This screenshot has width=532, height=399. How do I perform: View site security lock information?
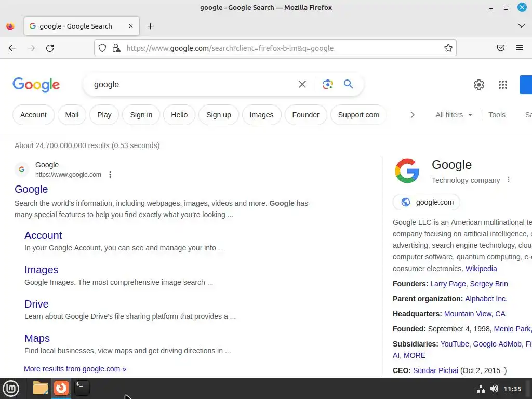pos(116,48)
